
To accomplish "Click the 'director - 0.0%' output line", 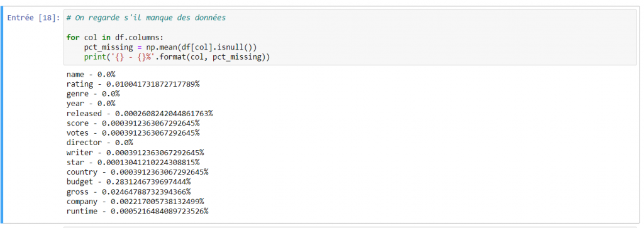I will (100, 143).
